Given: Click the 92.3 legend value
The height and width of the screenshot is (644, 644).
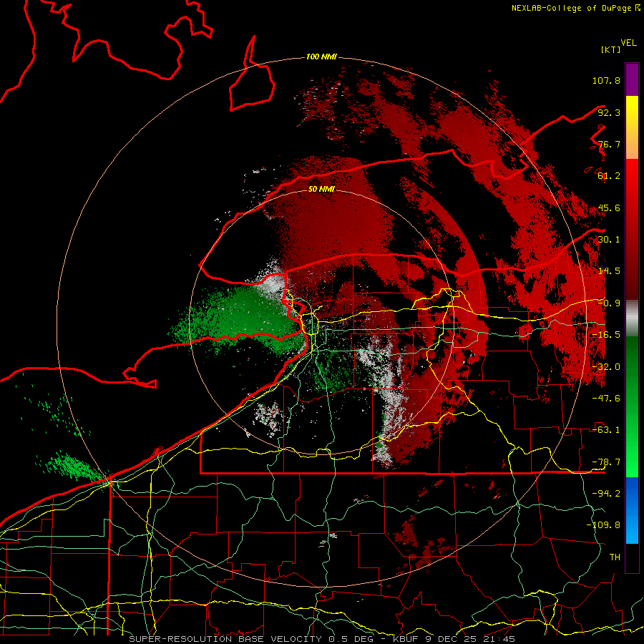Looking at the screenshot, I should click(x=609, y=112).
